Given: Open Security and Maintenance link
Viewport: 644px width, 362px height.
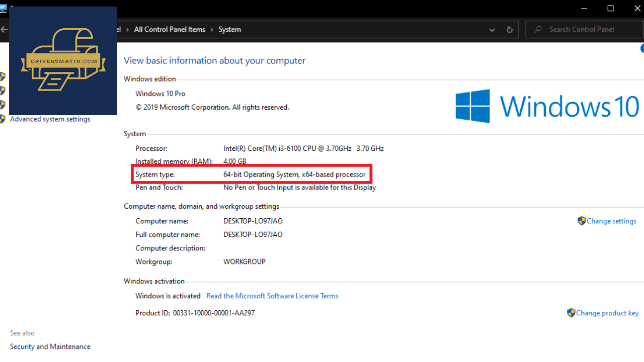Looking at the screenshot, I should (x=50, y=346).
